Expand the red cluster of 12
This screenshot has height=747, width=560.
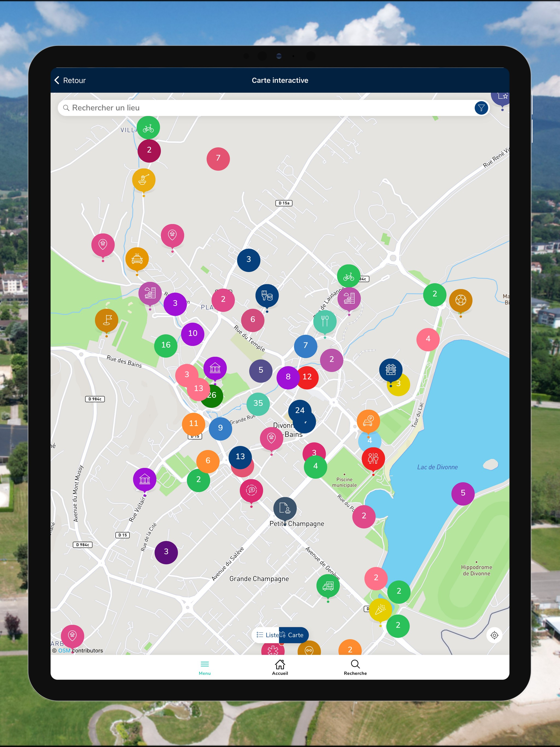pyautogui.click(x=308, y=377)
